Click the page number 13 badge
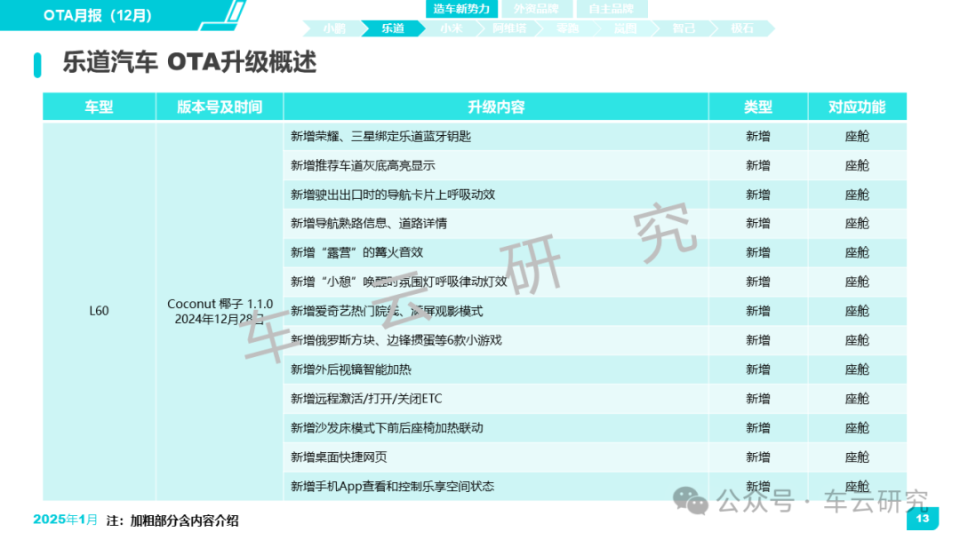This screenshot has height=540, width=960. coord(922,519)
